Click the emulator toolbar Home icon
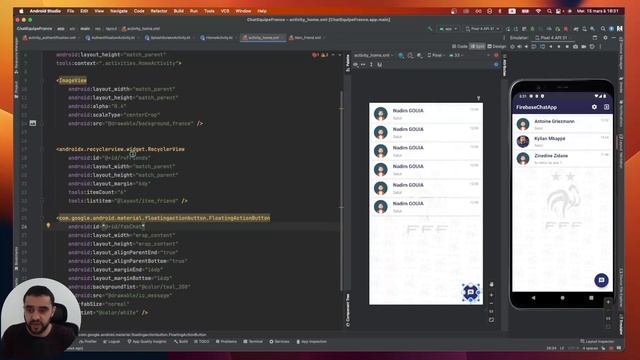Viewport: 640px width, 360px height. tap(559, 47)
